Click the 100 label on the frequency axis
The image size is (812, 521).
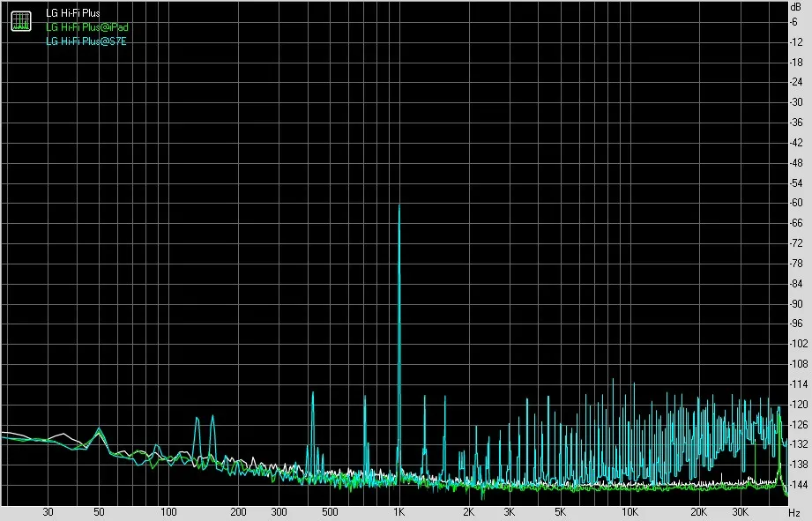pos(168,512)
